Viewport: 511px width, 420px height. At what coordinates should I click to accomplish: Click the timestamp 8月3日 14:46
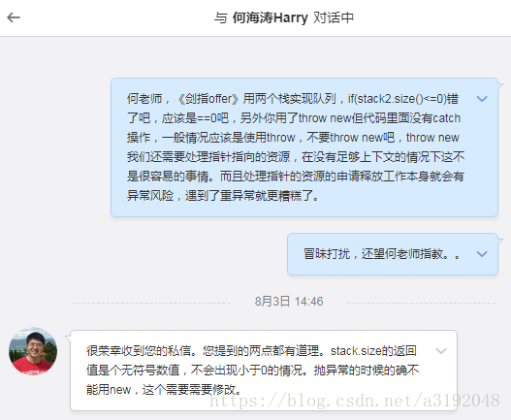click(289, 302)
